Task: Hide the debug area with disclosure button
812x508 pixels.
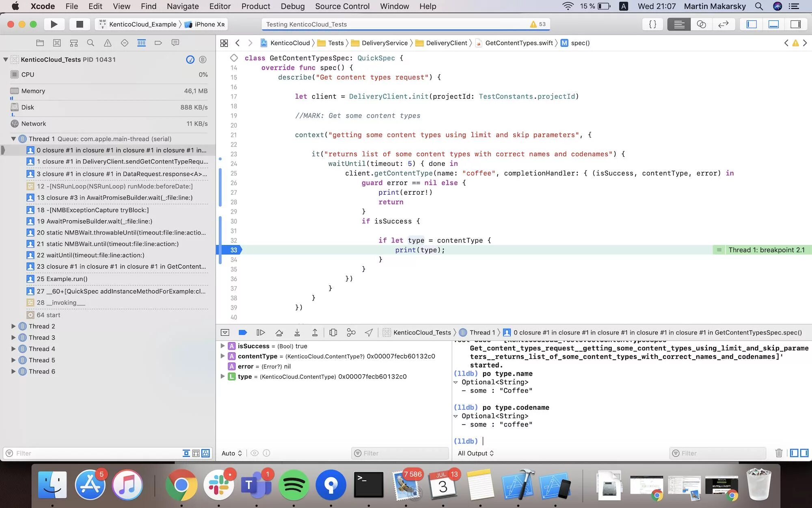Action: pos(225,332)
